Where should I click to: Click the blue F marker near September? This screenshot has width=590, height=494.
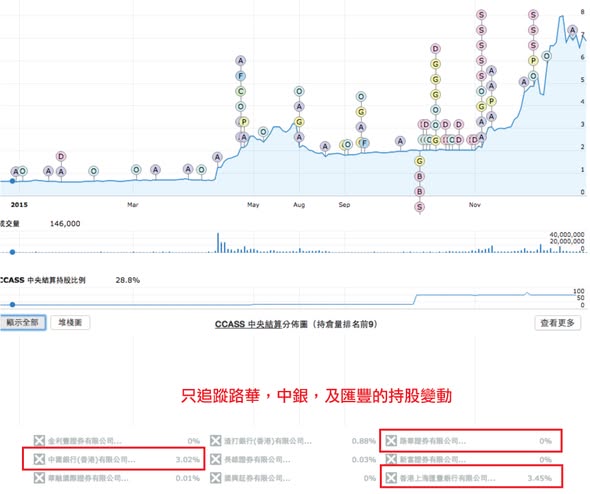[364, 143]
